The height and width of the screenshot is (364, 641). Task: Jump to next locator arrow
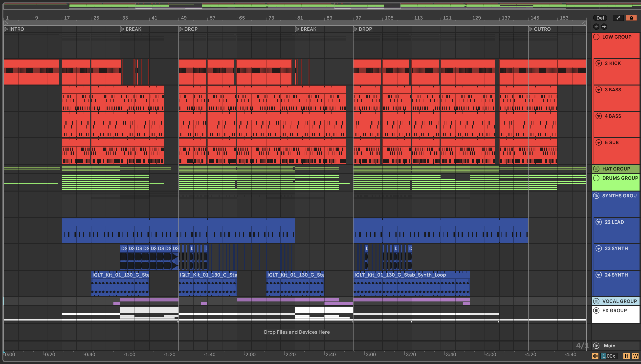(604, 26)
